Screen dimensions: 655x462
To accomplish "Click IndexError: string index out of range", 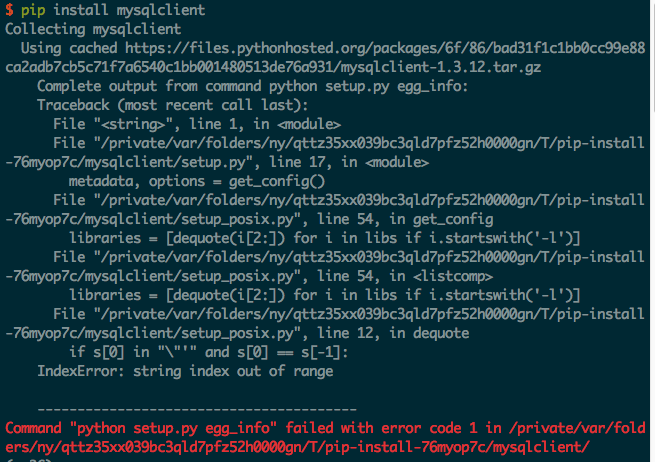I will click(x=185, y=371).
